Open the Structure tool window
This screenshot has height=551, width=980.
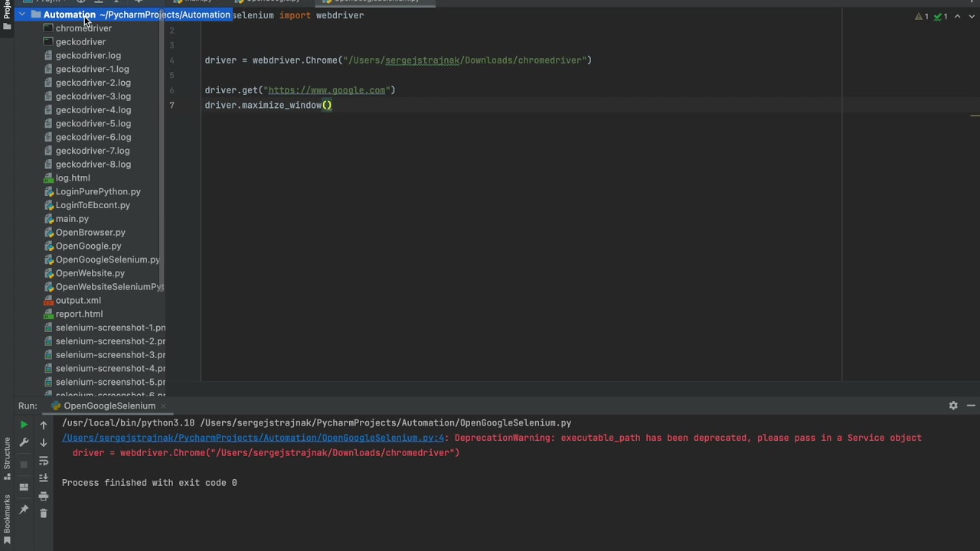[7, 458]
